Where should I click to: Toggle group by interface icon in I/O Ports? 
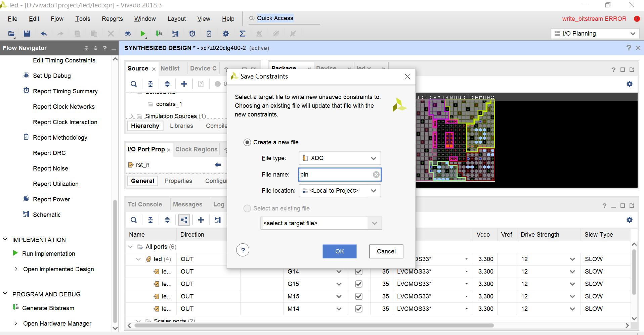tap(184, 220)
